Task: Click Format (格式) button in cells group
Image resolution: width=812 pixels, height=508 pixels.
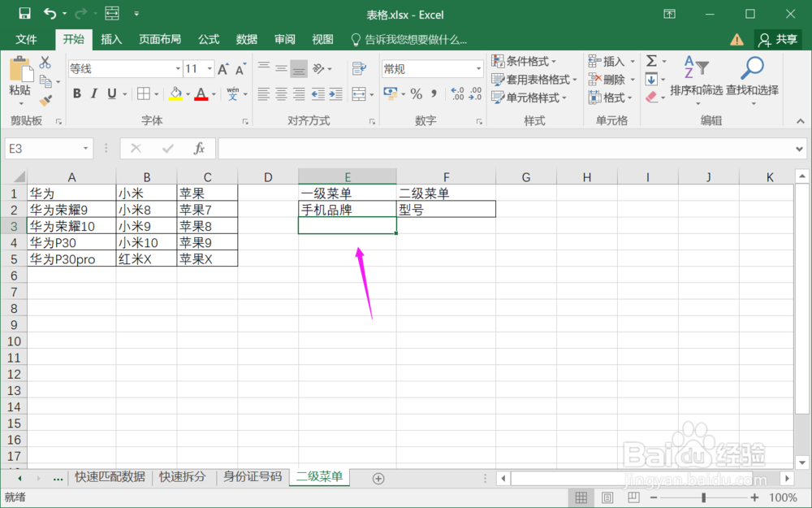Action: (611, 98)
